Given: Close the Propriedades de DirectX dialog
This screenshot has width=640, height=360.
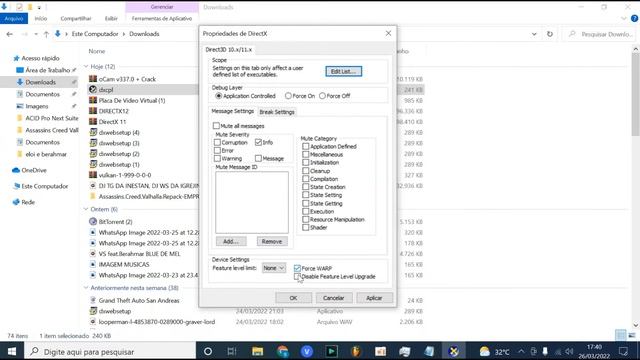Looking at the screenshot, I should pos(388,33).
